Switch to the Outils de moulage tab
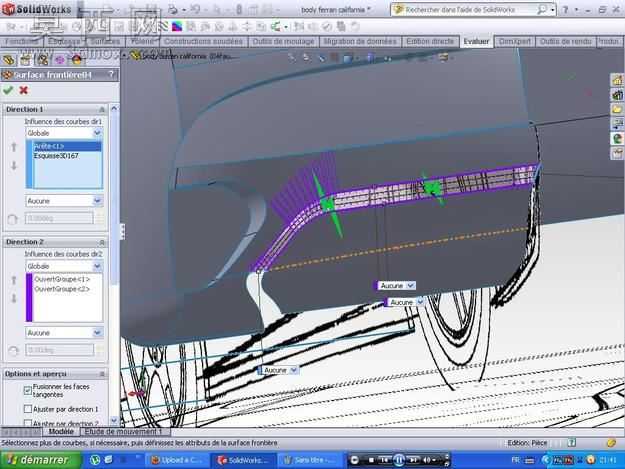Viewport: 625px width, 469px height. pyautogui.click(x=283, y=41)
